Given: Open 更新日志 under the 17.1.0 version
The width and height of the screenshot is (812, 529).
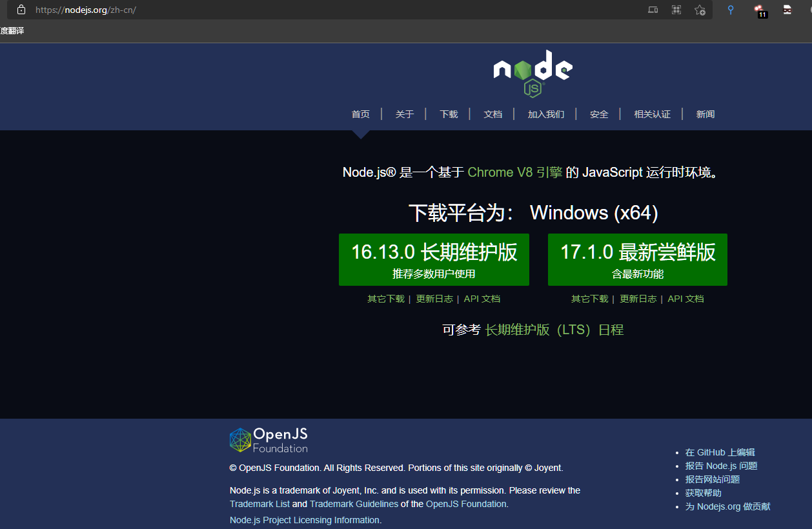Looking at the screenshot, I should pyautogui.click(x=638, y=299).
